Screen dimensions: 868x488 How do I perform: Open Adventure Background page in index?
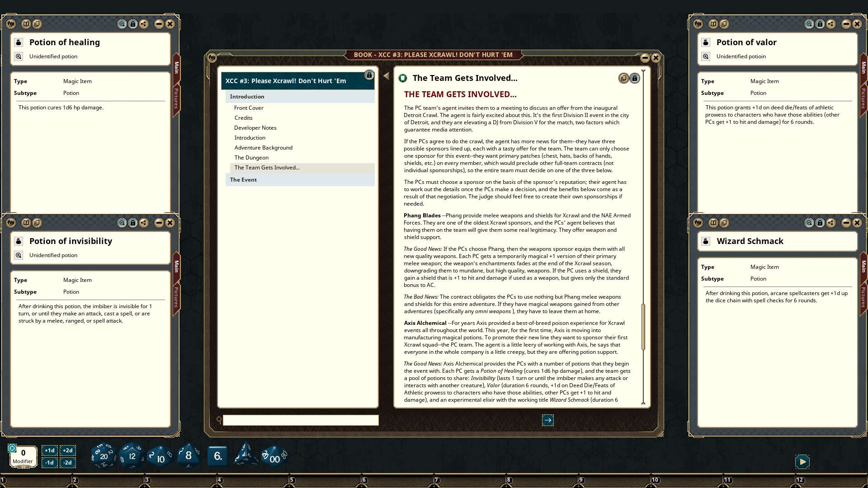(263, 148)
